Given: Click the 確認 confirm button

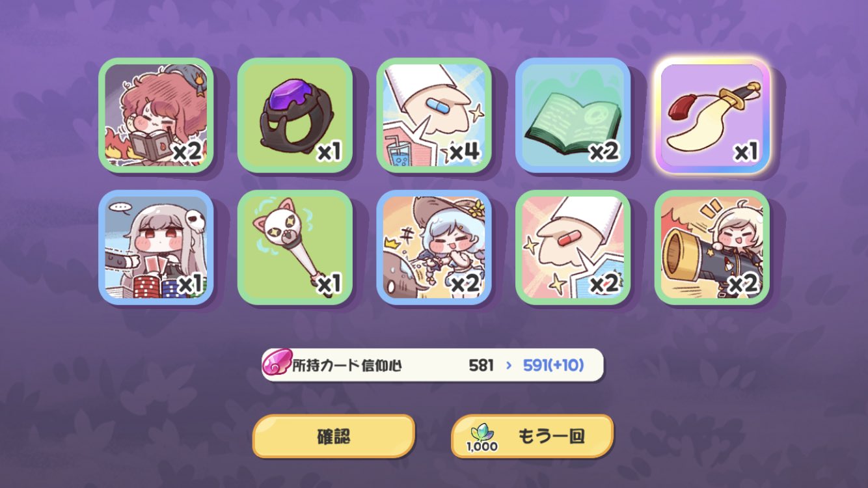Looking at the screenshot, I should (334, 435).
